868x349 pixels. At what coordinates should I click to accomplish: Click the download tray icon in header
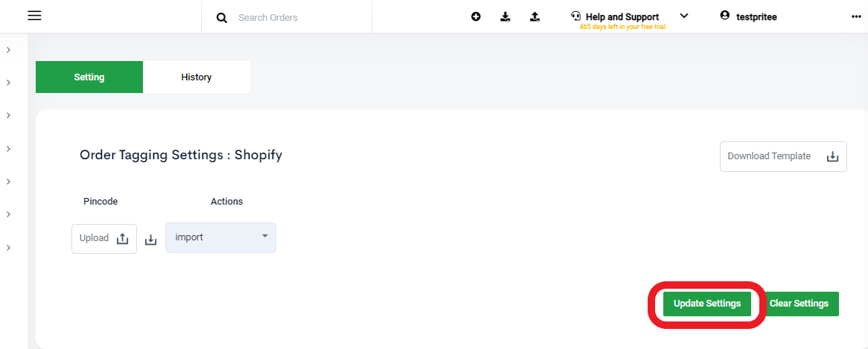pyautogui.click(x=505, y=16)
